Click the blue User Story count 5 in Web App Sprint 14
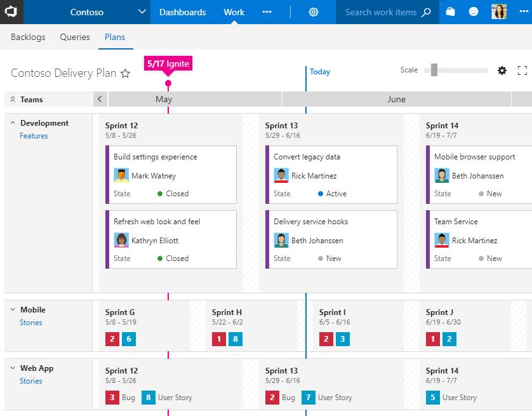 pos(432,398)
